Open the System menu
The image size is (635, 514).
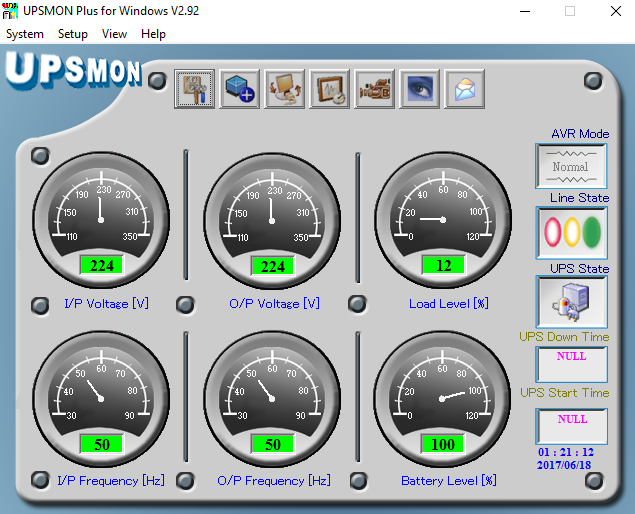pos(25,34)
